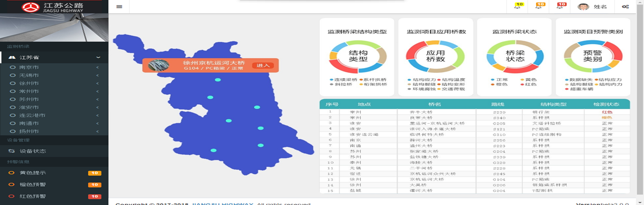Select the circle beside 南通市
Viewport: 644px width, 205px height.
click(12, 123)
